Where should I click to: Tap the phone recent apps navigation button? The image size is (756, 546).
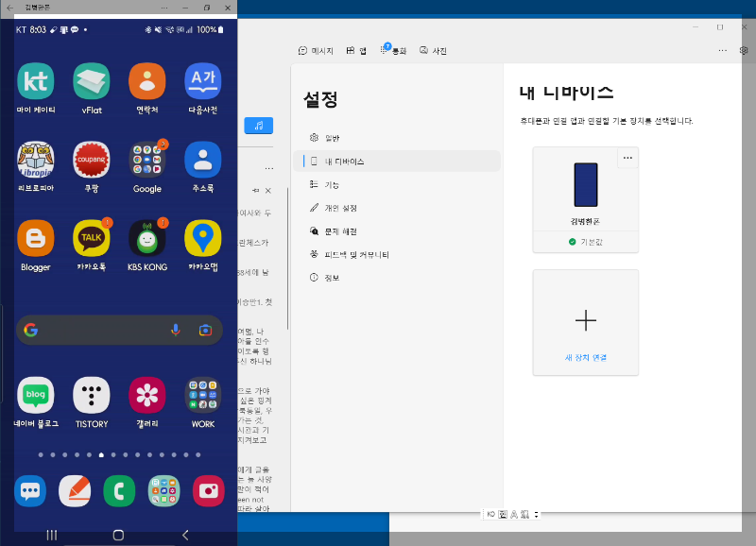tap(52, 535)
